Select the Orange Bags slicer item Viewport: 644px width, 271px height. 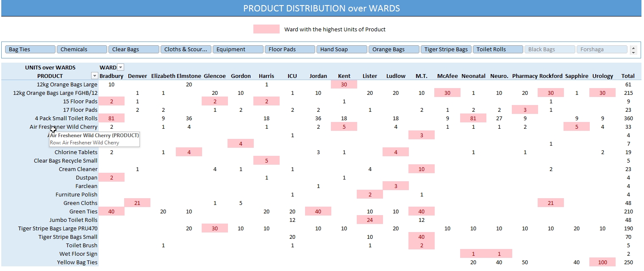[x=394, y=50]
